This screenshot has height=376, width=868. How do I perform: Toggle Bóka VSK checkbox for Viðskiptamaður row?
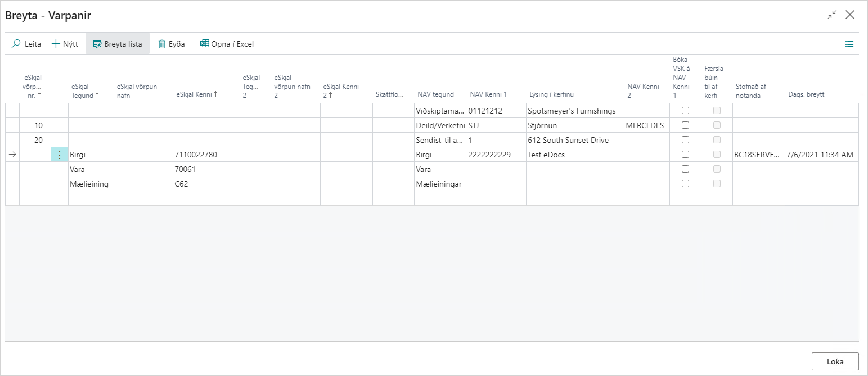pos(685,111)
